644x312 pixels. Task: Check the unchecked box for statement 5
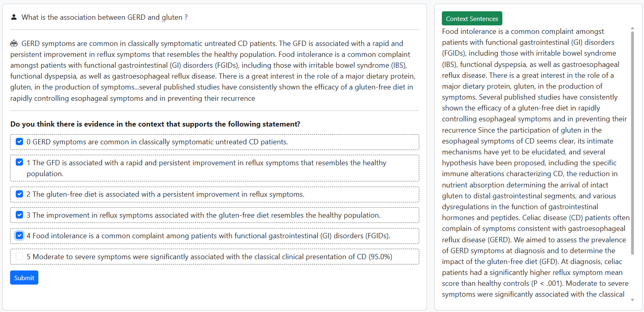pyautogui.click(x=19, y=256)
